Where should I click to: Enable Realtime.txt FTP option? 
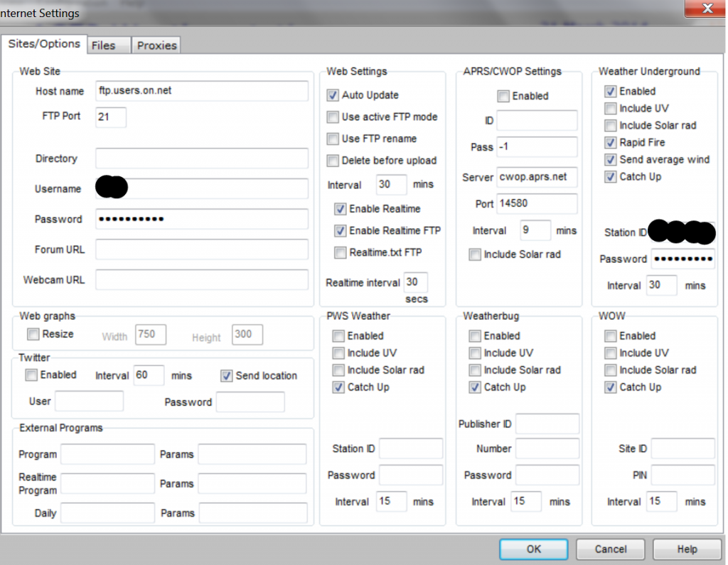(340, 252)
